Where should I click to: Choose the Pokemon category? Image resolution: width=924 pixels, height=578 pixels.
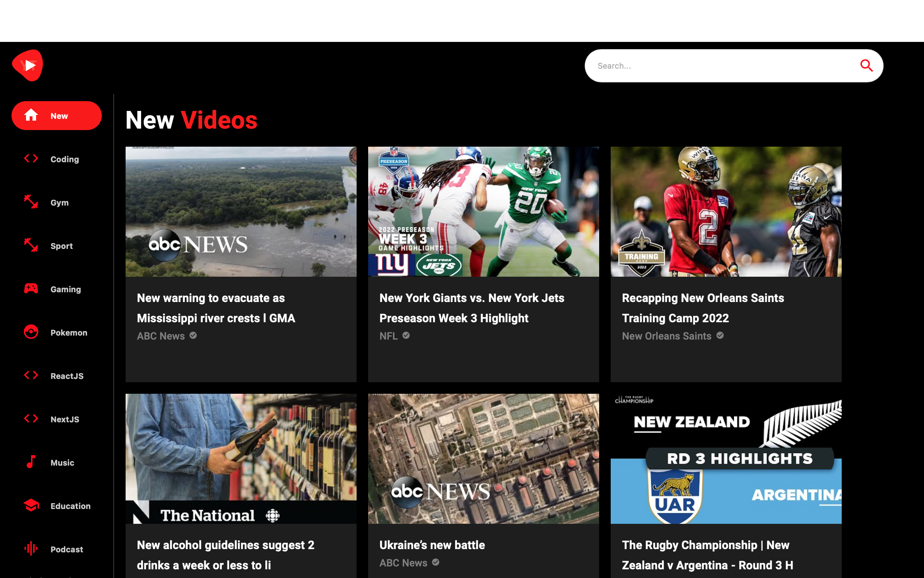point(57,333)
